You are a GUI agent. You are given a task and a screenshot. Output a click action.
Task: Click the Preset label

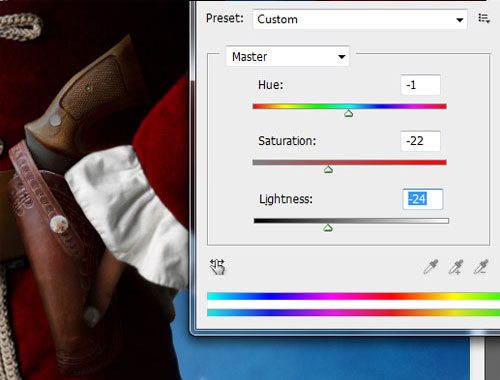pyautogui.click(x=225, y=18)
